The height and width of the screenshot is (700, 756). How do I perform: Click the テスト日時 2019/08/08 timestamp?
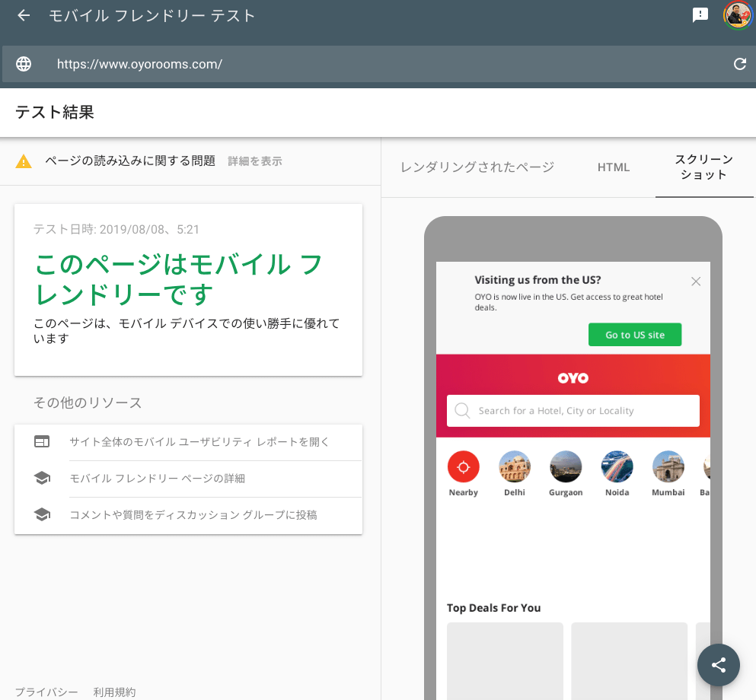point(116,229)
